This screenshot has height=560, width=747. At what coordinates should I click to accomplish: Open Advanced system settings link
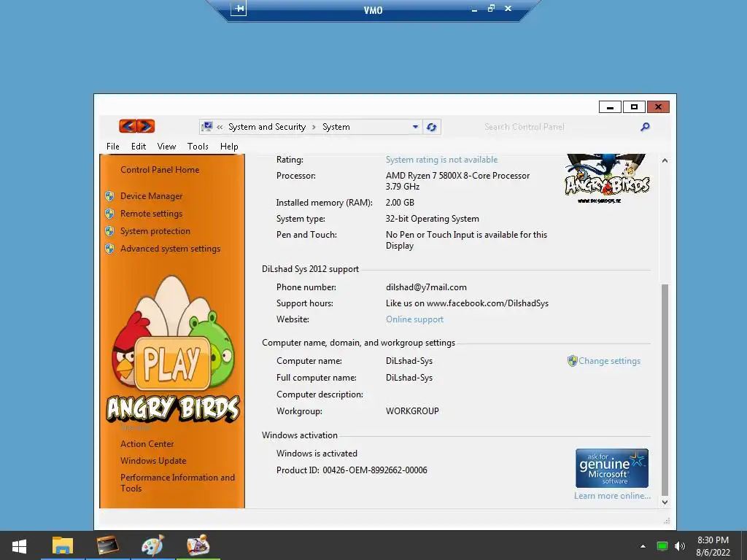(171, 249)
